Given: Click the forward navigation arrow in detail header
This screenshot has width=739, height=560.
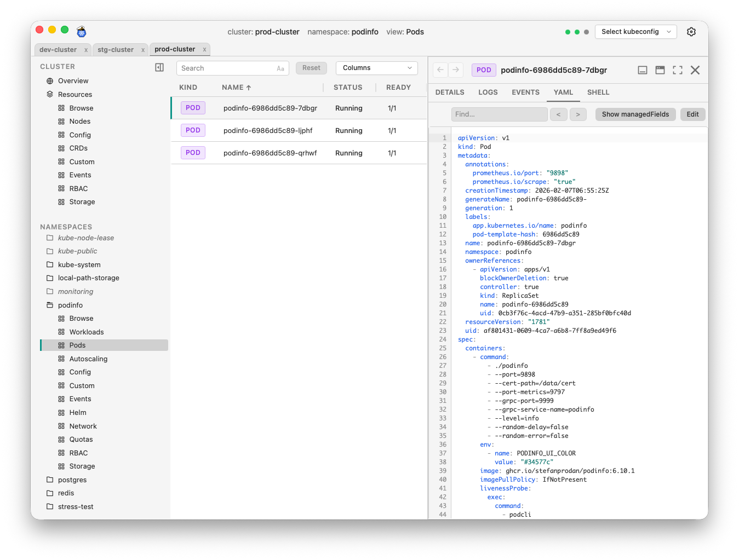Looking at the screenshot, I should [x=455, y=70].
